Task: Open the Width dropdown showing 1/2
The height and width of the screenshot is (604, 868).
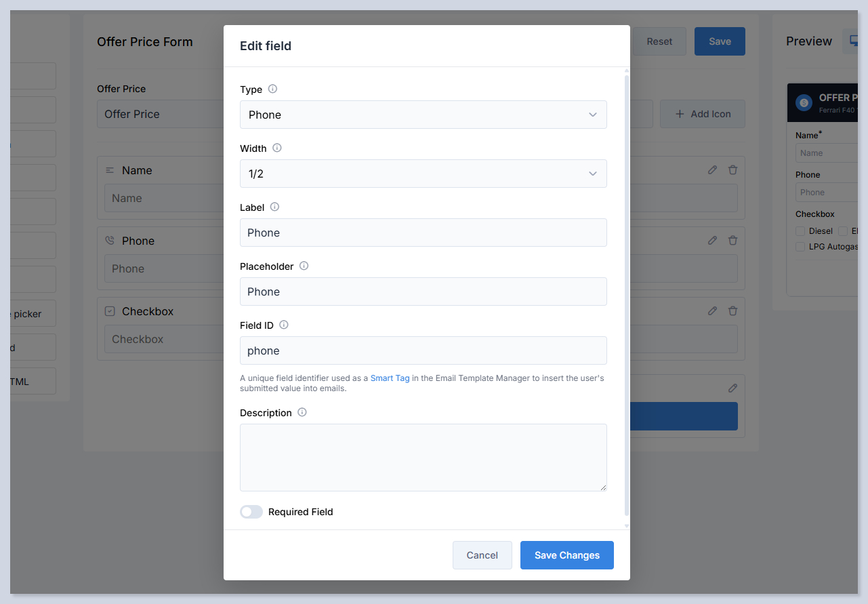Action: pos(423,174)
